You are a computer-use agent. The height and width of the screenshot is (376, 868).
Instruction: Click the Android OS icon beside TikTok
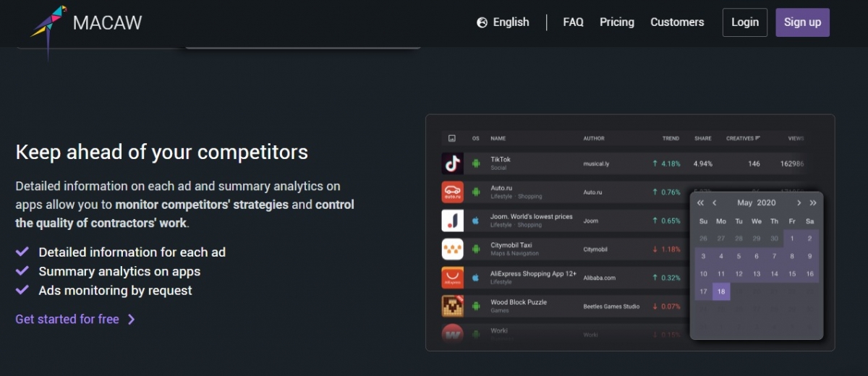476,163
